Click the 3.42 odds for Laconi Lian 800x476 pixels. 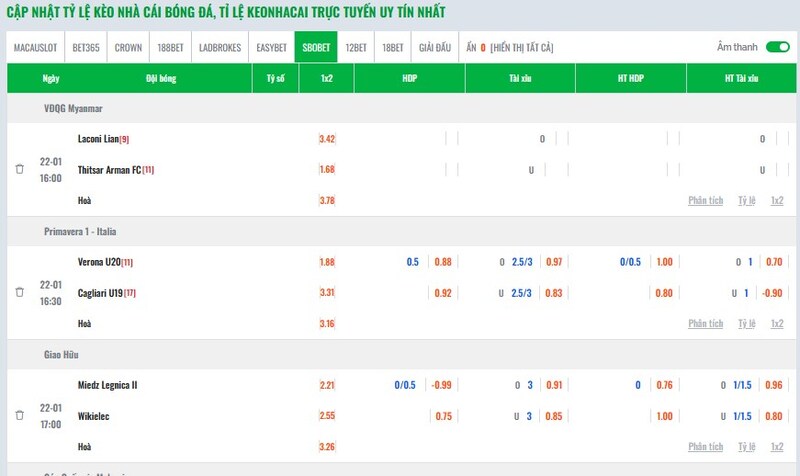(326, 139)
